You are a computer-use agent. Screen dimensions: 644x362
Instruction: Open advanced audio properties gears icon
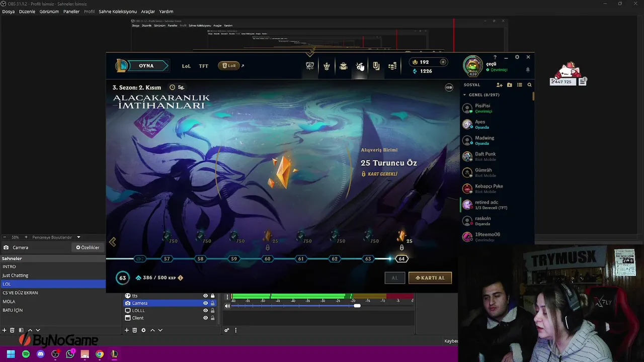tap(227, 330)
